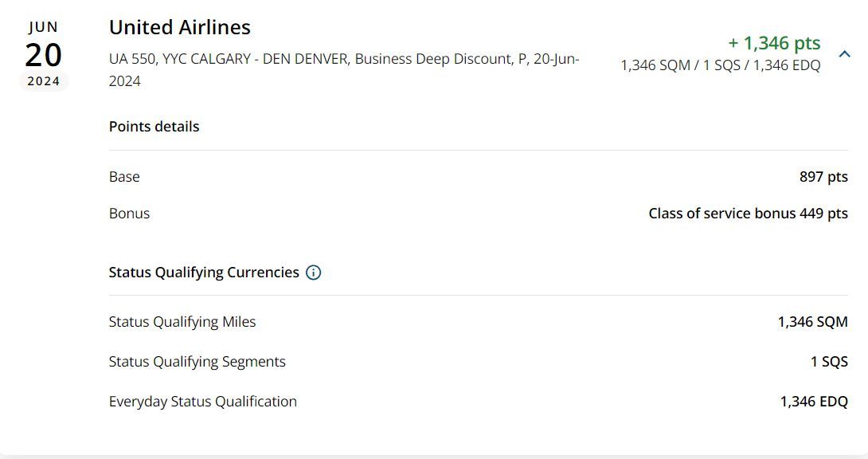Click the 2024 year badge
868x459 pixels.
point(44,80)
